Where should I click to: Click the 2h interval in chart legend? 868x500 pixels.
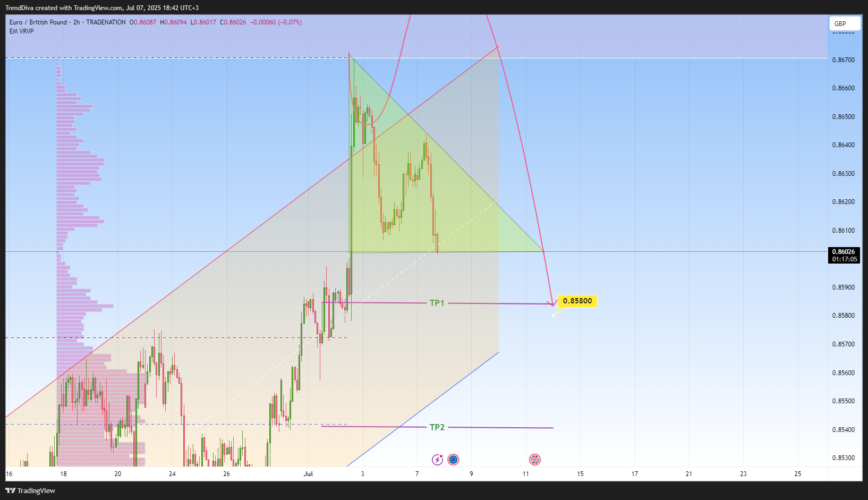(x=76, y=22)
